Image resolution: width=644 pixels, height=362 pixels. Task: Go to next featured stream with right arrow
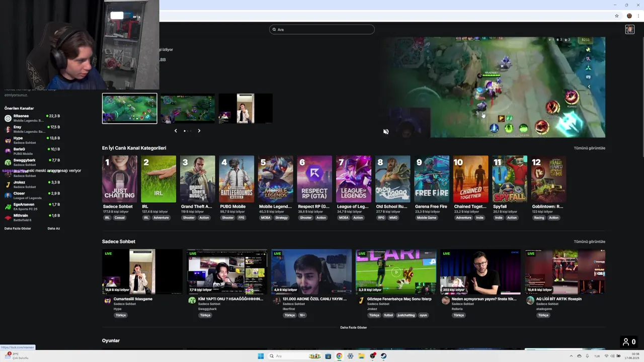(x=199, y=131)
